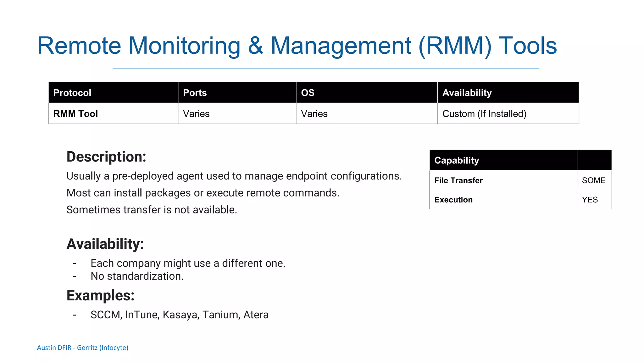
Task: Click the 'Availability:' section heading
Action: [105, 244]
